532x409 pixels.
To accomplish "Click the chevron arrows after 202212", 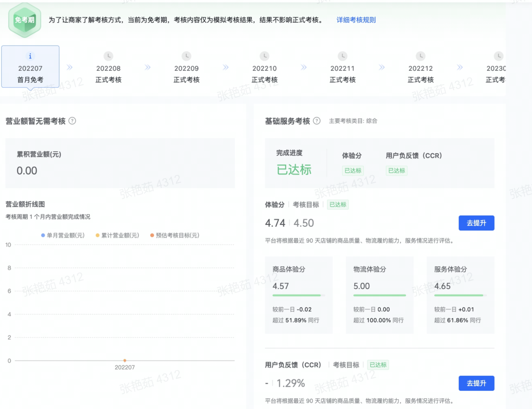I will tap(460, 68).
